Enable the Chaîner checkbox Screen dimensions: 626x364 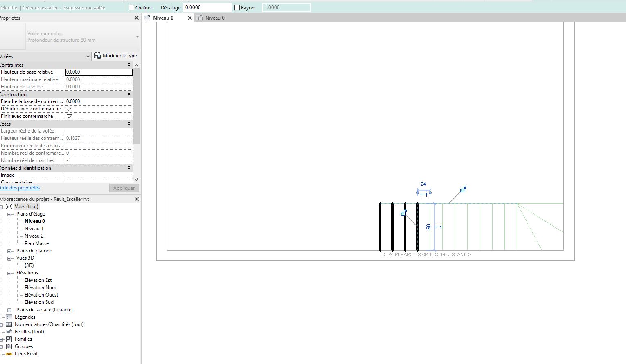(132, 8)
